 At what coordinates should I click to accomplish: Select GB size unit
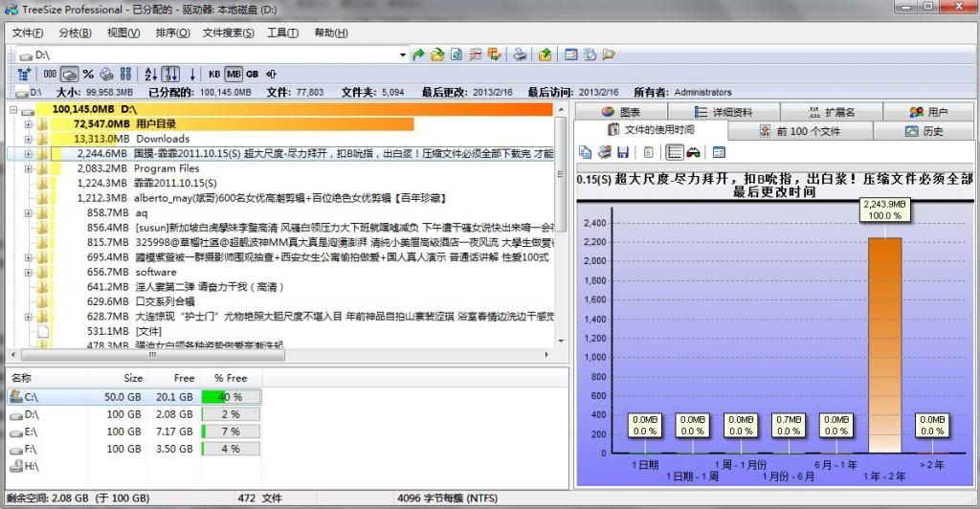tap(253, 75)
